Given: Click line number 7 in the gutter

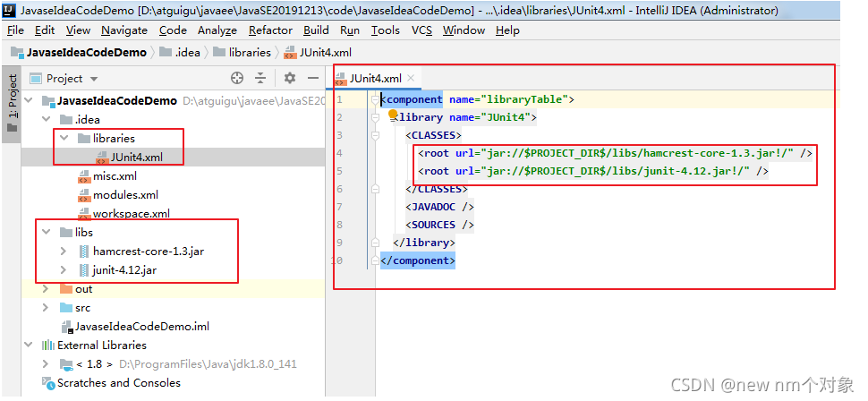Looking at the screenshot, I should pyautogui.click(x=339, y=207).
